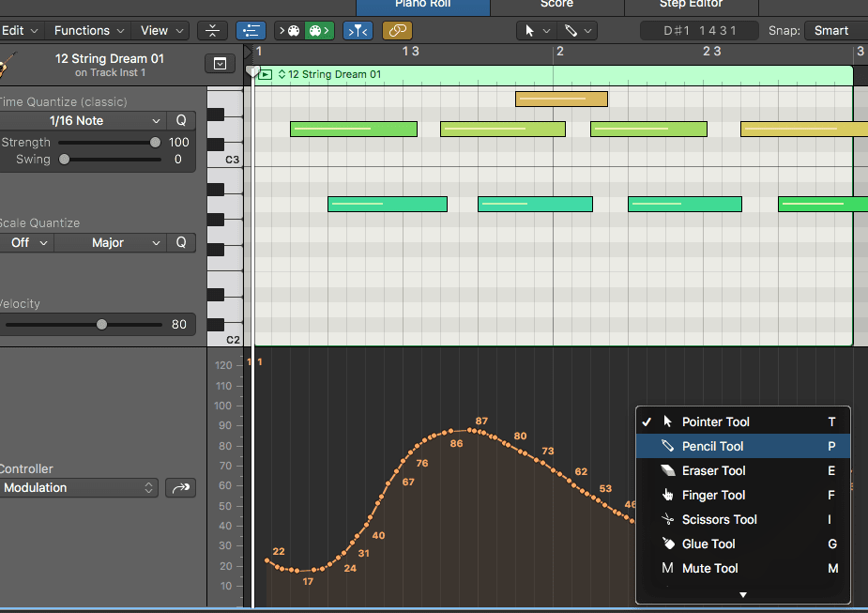Toggle the MIDI In button
Image resolution: width=868 pixels, height=613 pixels.
tap(289, 30)
